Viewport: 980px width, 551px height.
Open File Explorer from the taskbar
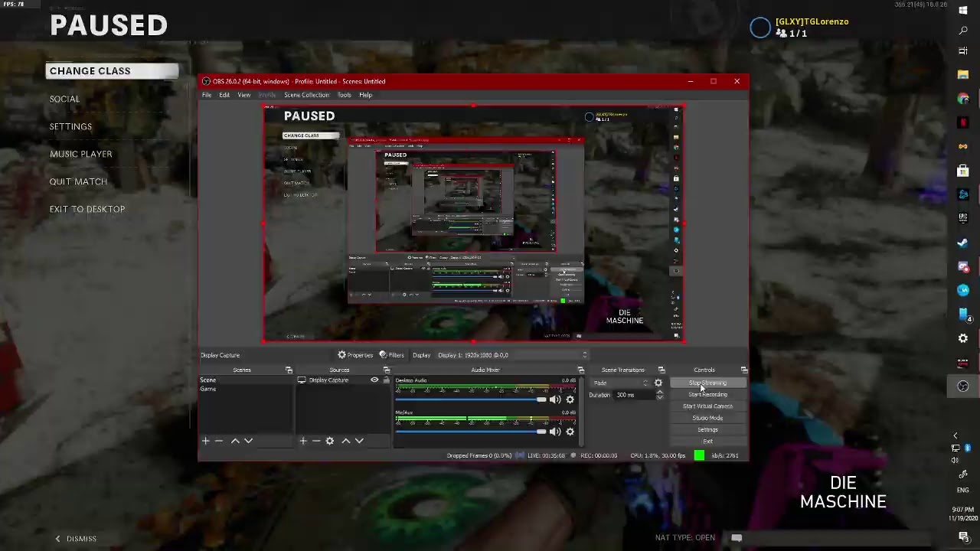click(x=963, y=75)
